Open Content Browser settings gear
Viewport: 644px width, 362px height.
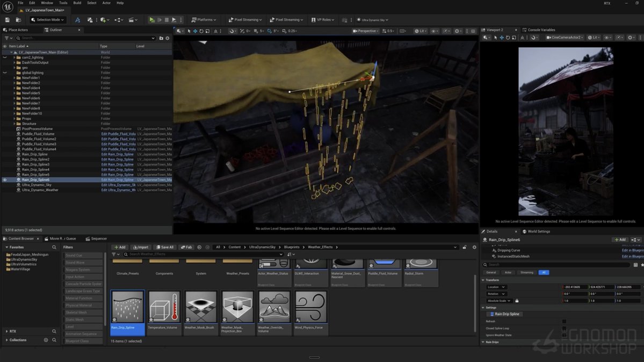tap(474, 247)
